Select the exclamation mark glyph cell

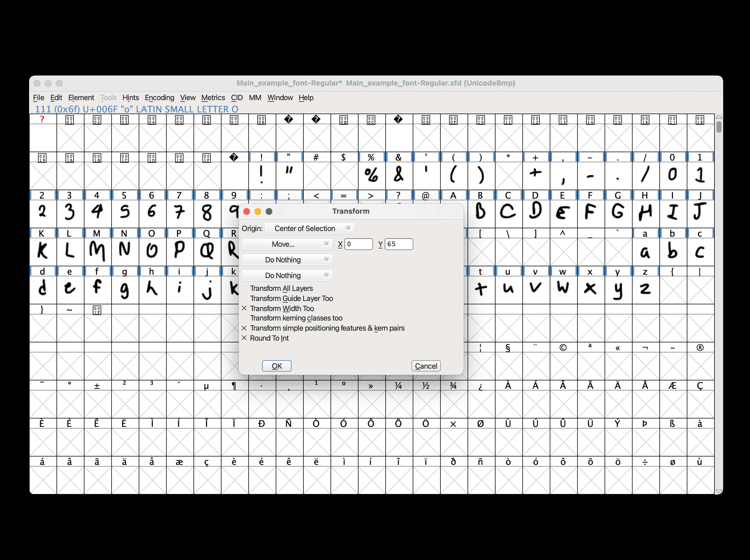pyautogui.click(x=262, y=176)
